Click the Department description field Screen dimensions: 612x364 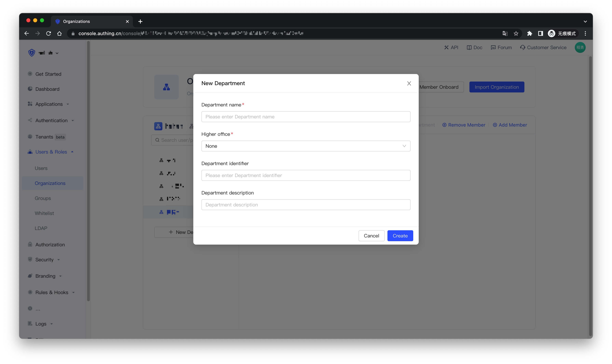click(306, 205)
